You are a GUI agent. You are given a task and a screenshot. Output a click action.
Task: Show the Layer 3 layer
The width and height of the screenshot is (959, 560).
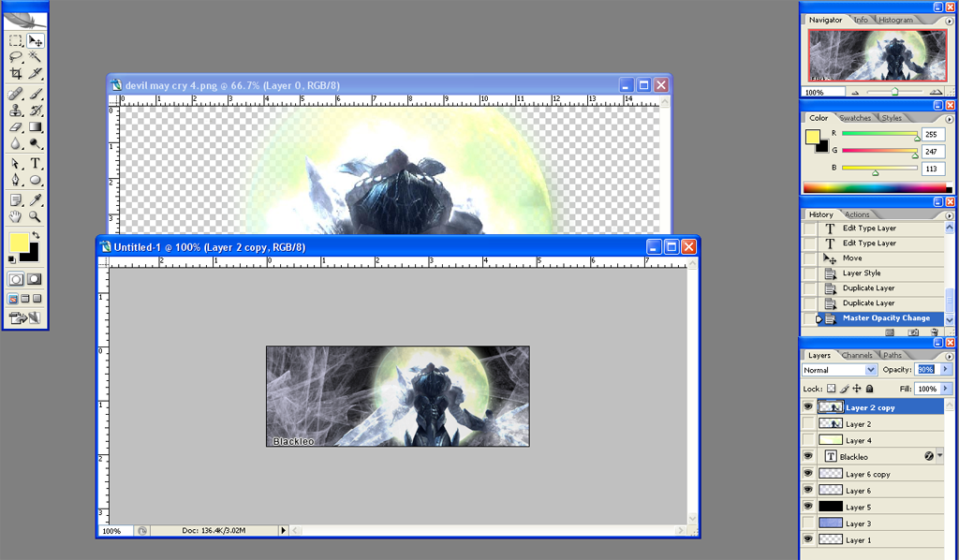(x=808, y=523)
